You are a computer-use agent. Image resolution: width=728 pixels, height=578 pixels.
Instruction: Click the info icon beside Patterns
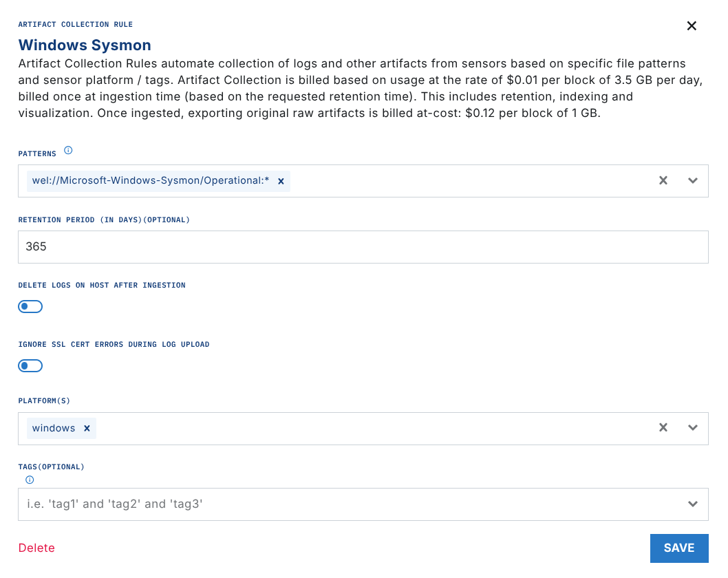[x=68, y=150]
